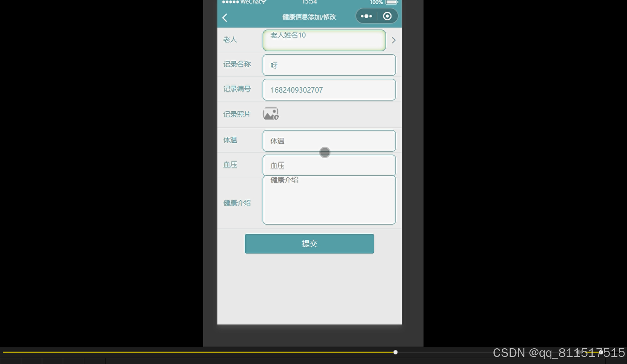Select the elder name field 老人姓名10

pyautogui.click(x=324, y=40)
